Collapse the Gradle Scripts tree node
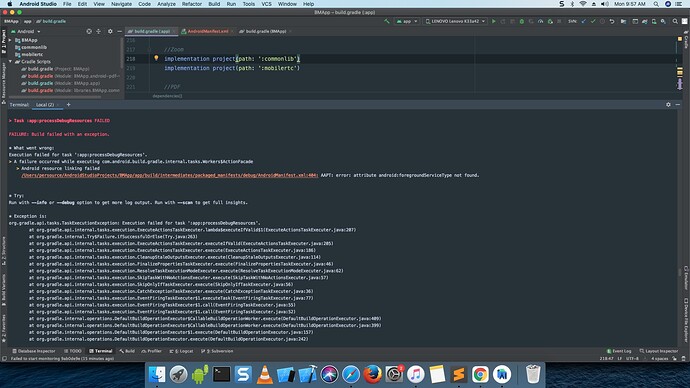This screenshot has width=690, height=388. click(x=11, y=62)
